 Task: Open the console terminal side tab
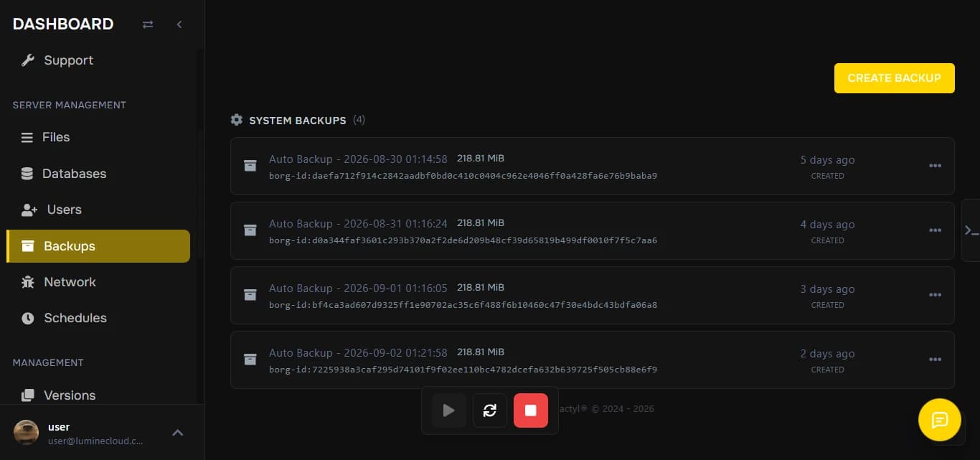point(971,230)
